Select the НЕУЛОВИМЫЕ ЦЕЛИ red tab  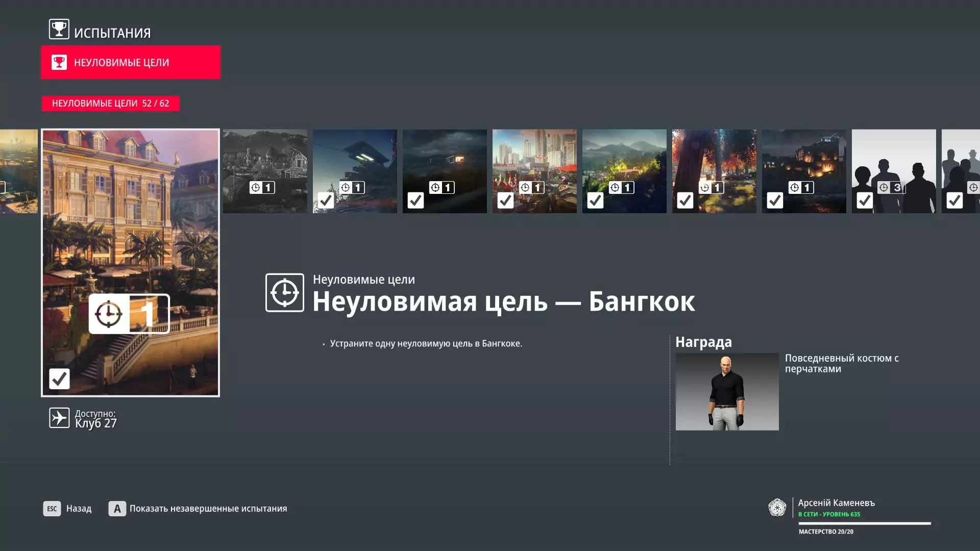131,62
